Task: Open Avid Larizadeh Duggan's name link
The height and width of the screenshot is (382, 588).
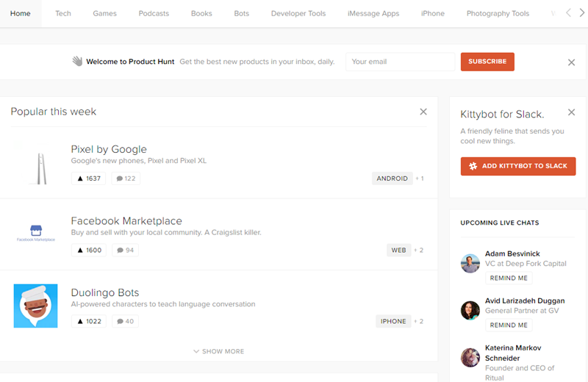Action: tap(525, 300)
